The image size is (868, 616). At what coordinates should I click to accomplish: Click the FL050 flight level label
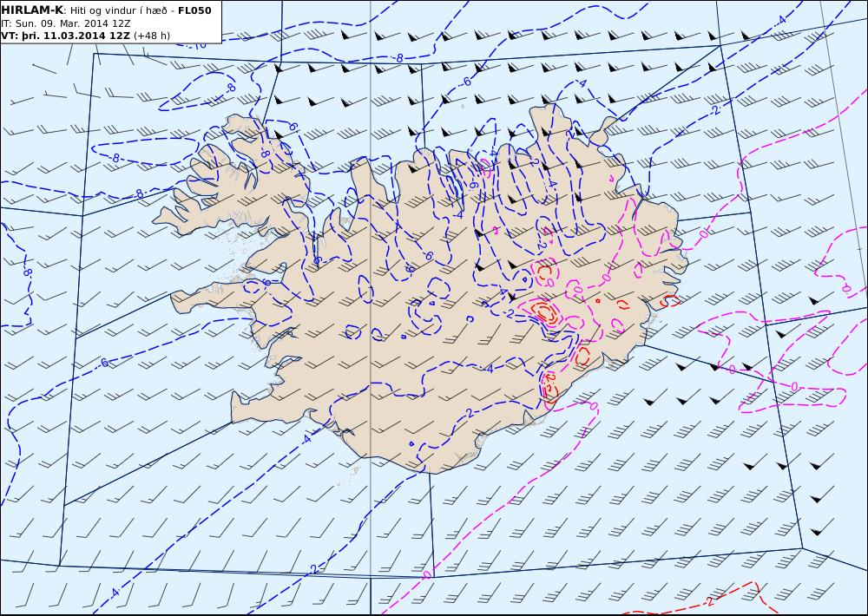[x=194, y=10]
